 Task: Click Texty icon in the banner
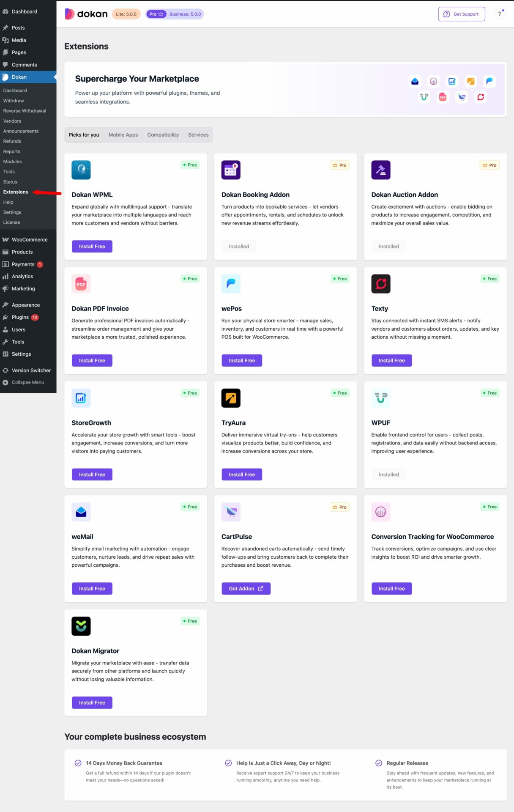click(481, 97)
